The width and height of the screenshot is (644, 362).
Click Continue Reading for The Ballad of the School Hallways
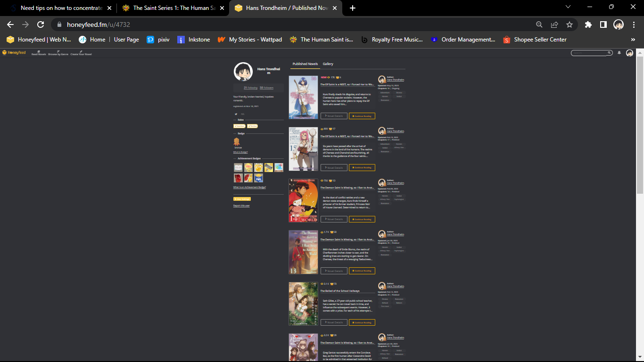[362, 322]
